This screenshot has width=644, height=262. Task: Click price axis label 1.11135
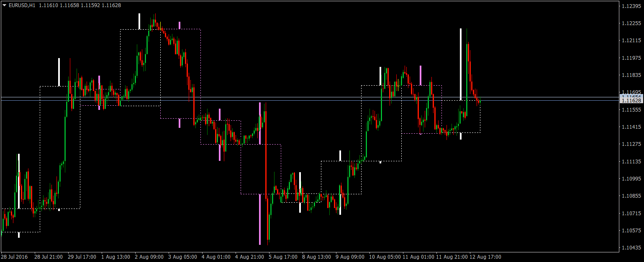point(632,162)
